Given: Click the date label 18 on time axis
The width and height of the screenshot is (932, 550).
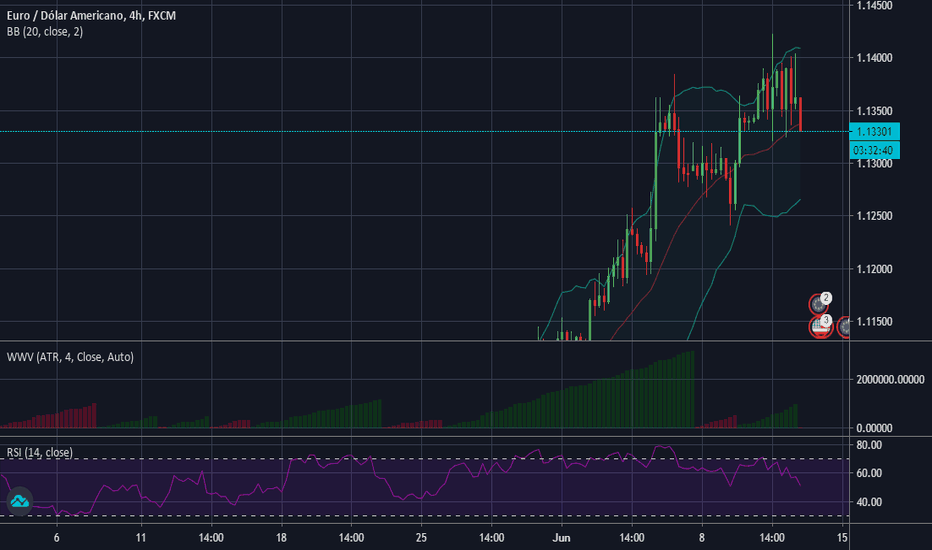Looking at the screenshot, I should (281, 538).
